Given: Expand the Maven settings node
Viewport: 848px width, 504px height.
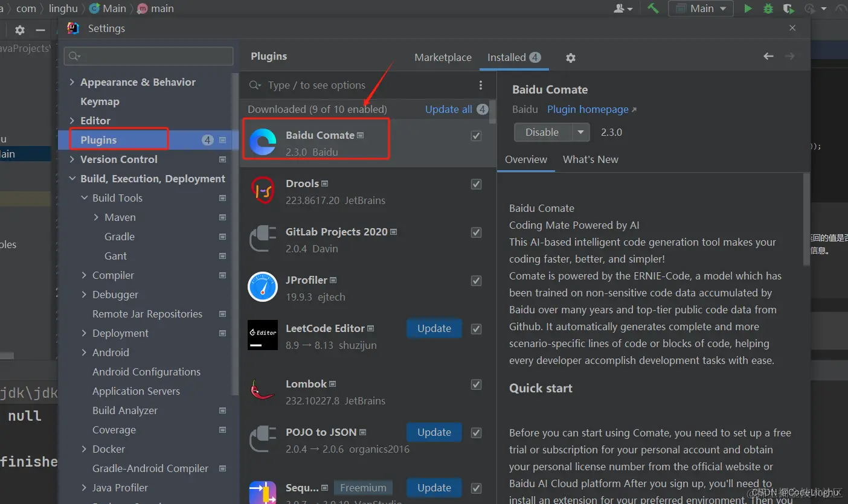Looking at the screenshot, I should pos(97,217).
